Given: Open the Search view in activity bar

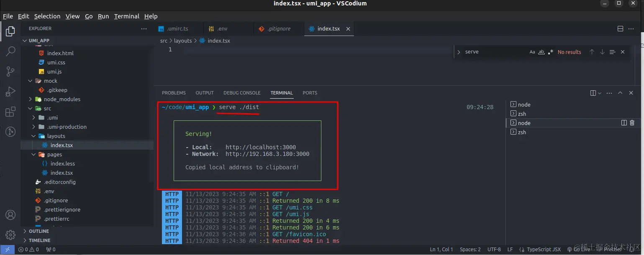Looking at the screenshot, I should point(10,51).
